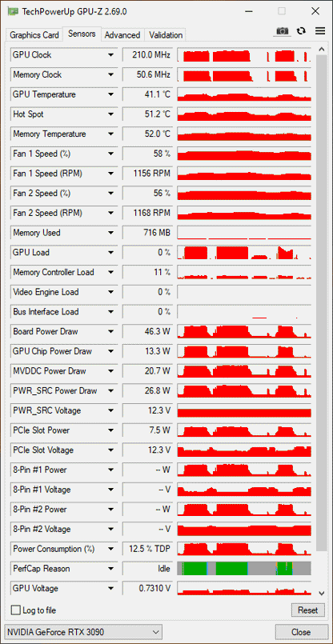Image resolution: width=333 pixels, height=644 pixels.
Task: Open the Fan 1 Speed (%) dropdown arrow
Action: pyautogui.click(x=110, y=154)
